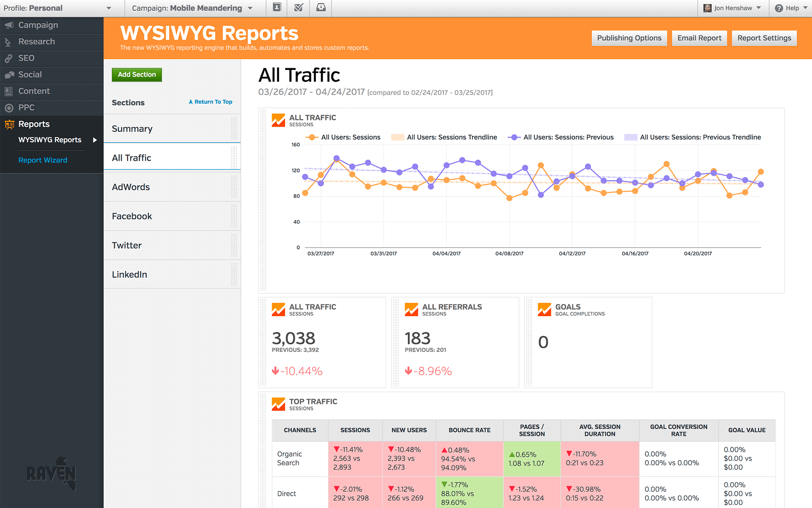Grab the drag handle of Twitter section
The height and width of the screenshot is (508, 812).
234,246
